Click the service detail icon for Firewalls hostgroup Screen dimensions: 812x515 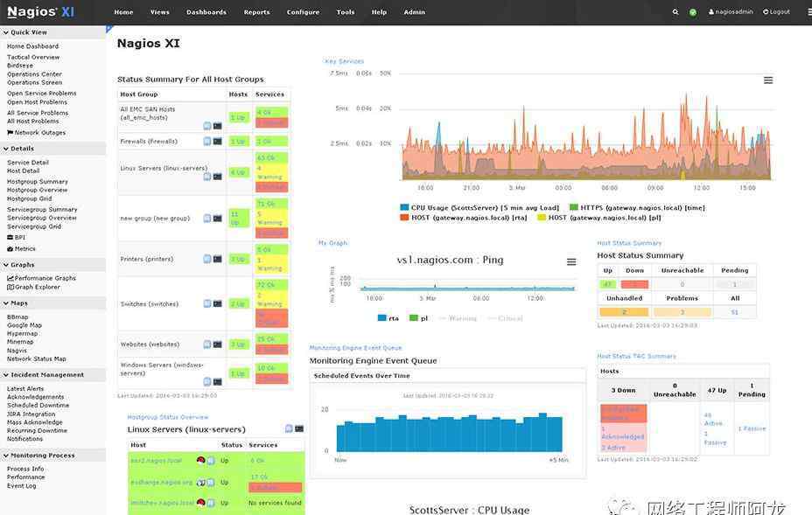click(x=207, y=142)
